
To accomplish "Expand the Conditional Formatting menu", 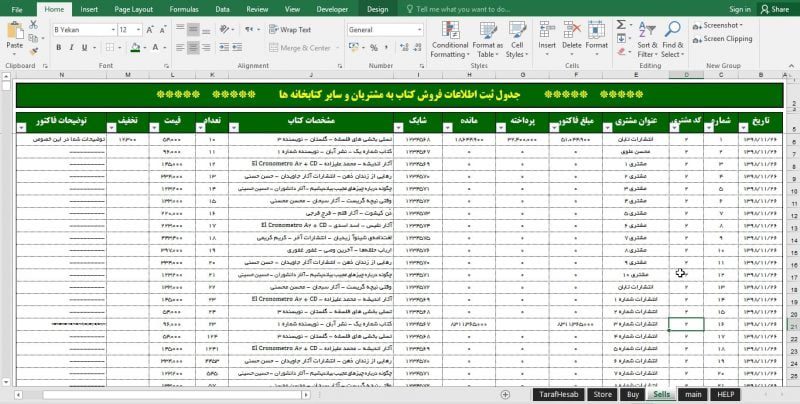I will tap(449, 40).
